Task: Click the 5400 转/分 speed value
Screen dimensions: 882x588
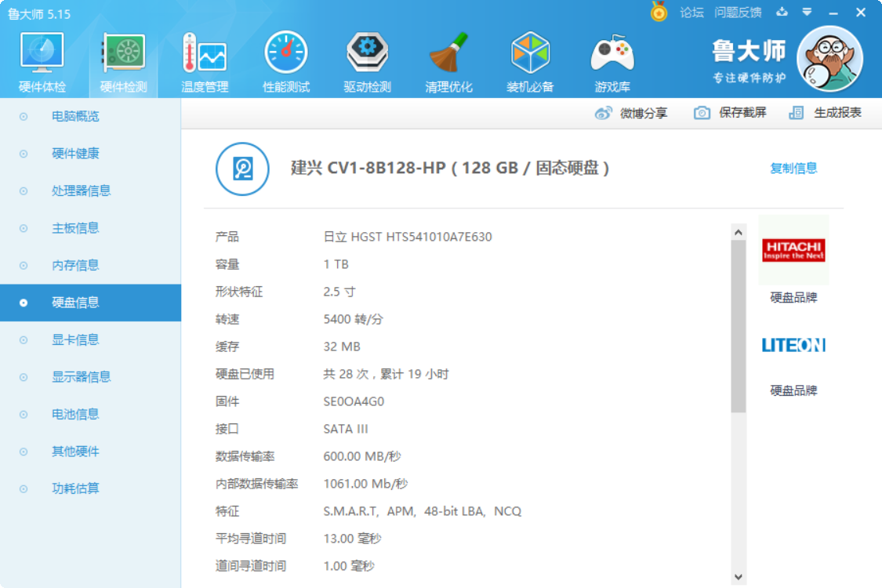Action: pyautogui.click(x=353, y=320)
